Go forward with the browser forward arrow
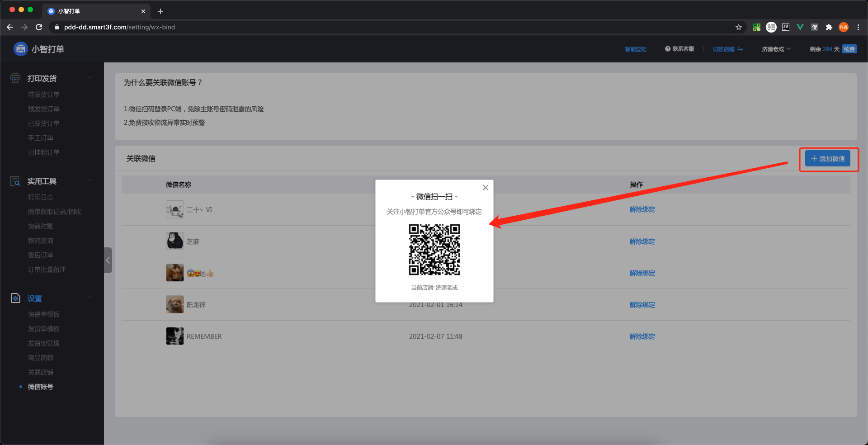The image size is (868, 445). click(x=24, y=27)
